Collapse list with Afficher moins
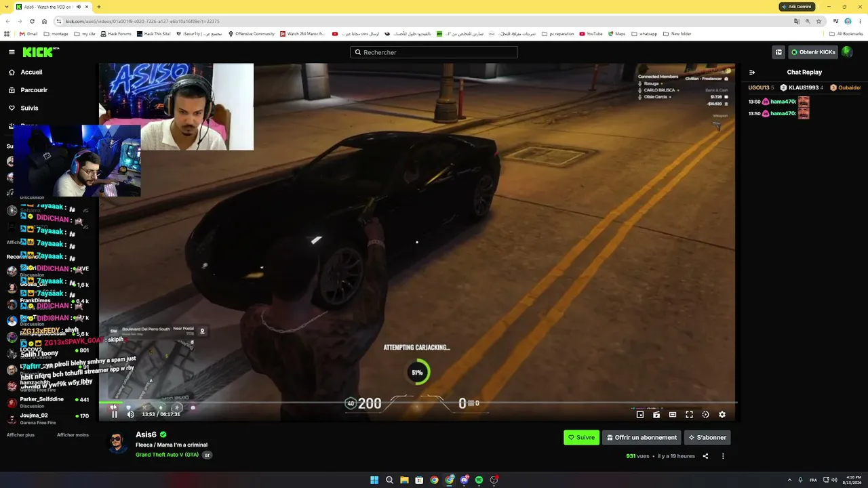The height and width of the screenshot is (488, 868). coord(73,434)
